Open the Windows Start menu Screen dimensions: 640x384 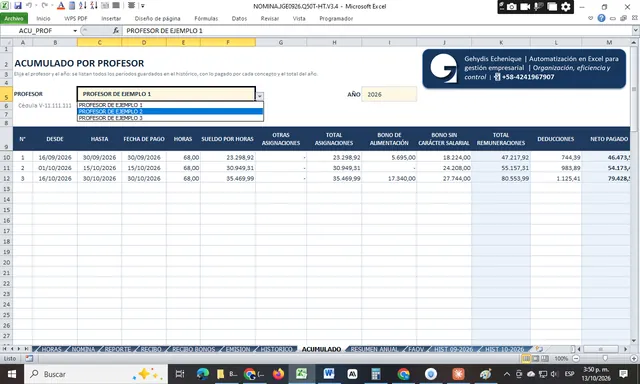pyautogui.click(x=11, y=374)
